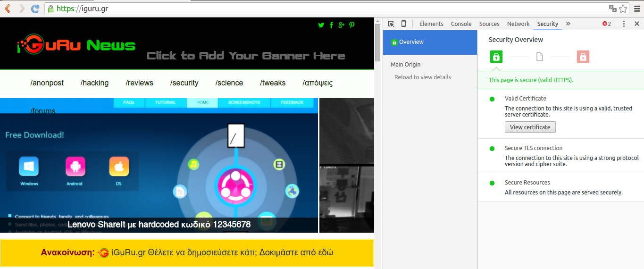
Task: Click the browser reload icon
Action: click(x=35, y=8)
